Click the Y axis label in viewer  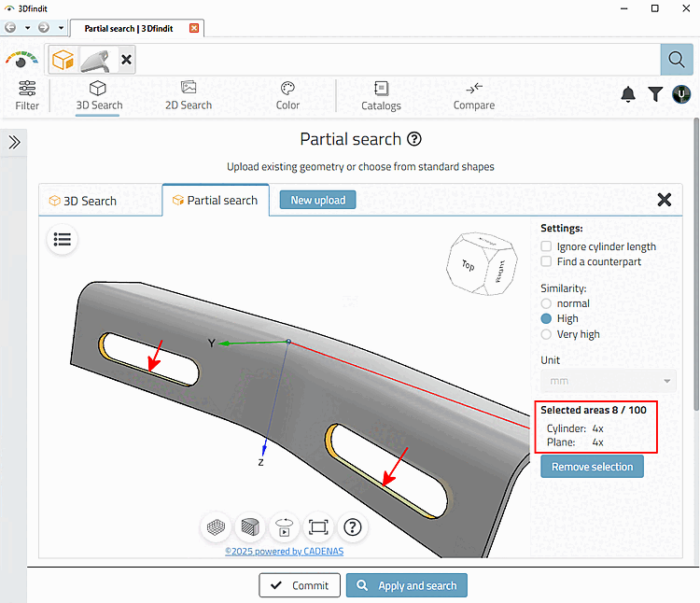pyautogui.click(x=212, y=344)
